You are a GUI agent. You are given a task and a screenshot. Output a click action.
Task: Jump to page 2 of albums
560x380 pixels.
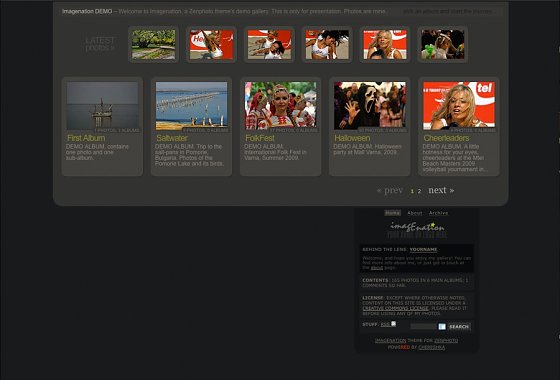pyautogui.click(x=419, y=191)
